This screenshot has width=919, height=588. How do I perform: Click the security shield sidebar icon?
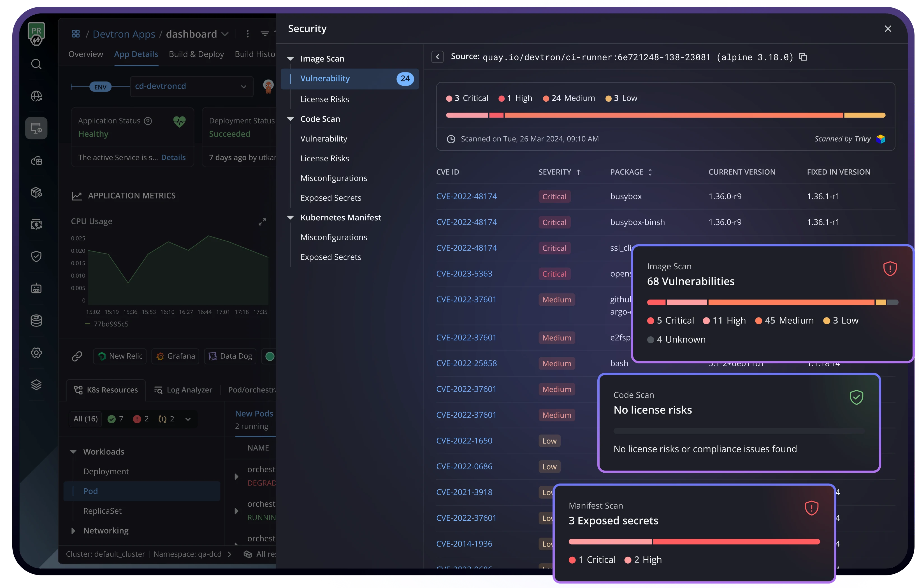point(36,256)
